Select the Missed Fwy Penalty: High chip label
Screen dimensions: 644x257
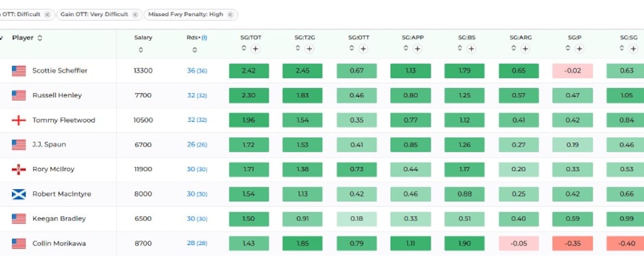tap(185, 15)
